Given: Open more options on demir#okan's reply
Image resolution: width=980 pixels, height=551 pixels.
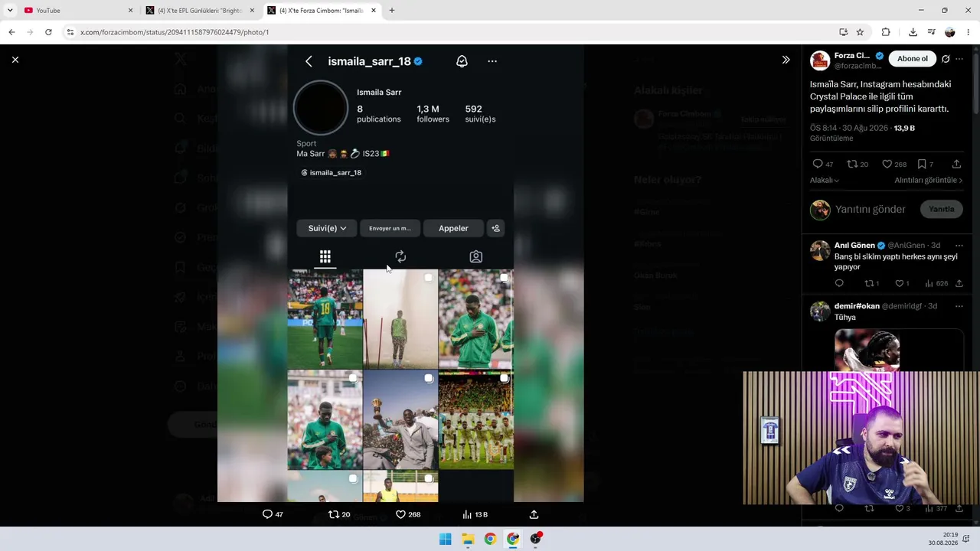Looking at the screenshot, I should [959, 306].
